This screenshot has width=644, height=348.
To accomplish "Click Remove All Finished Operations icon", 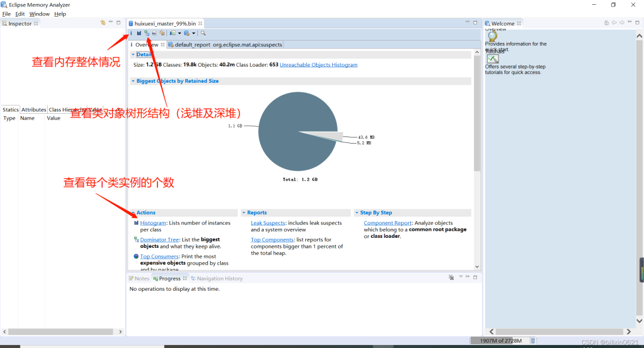I will (451, 278).
